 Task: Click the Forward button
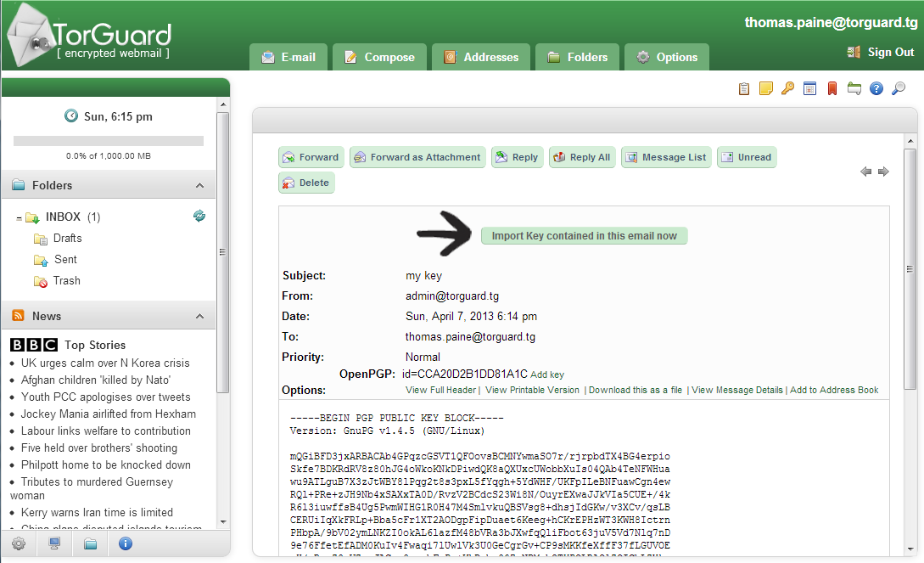[311, 157]
